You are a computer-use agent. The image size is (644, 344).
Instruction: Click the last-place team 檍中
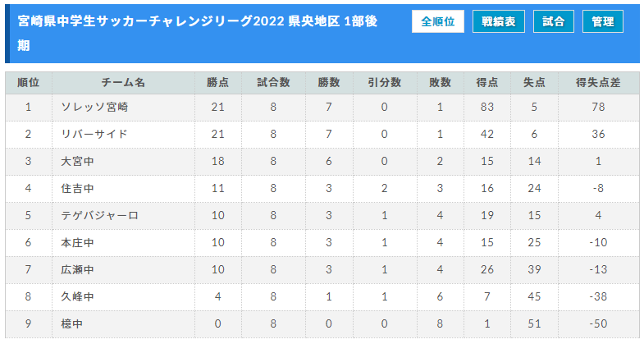coord(72,323)
